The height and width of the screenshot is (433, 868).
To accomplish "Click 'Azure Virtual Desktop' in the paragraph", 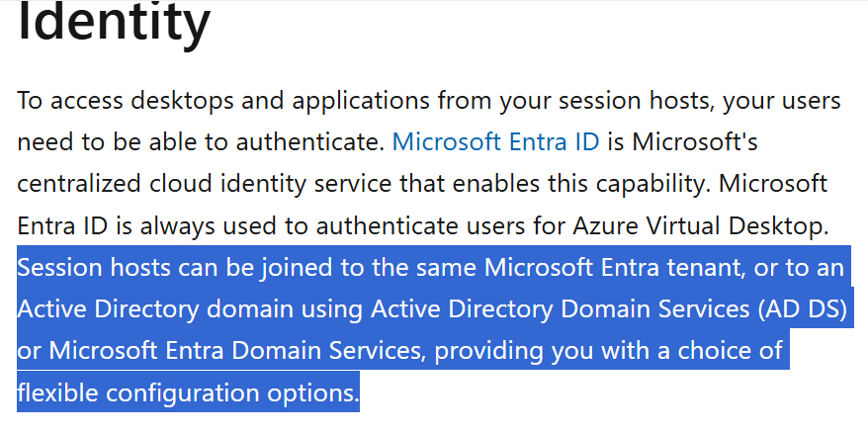I will (x=700, y=226).
